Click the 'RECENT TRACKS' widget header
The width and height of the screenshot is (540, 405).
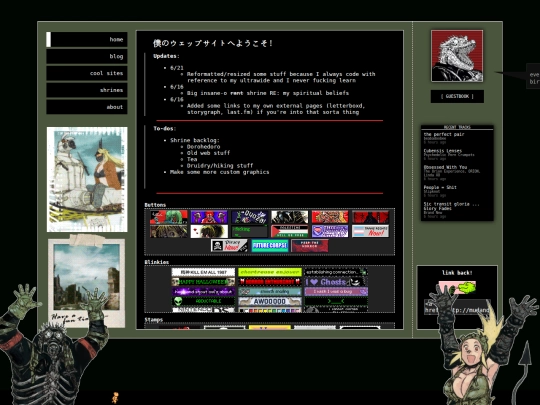click(457, 127)
